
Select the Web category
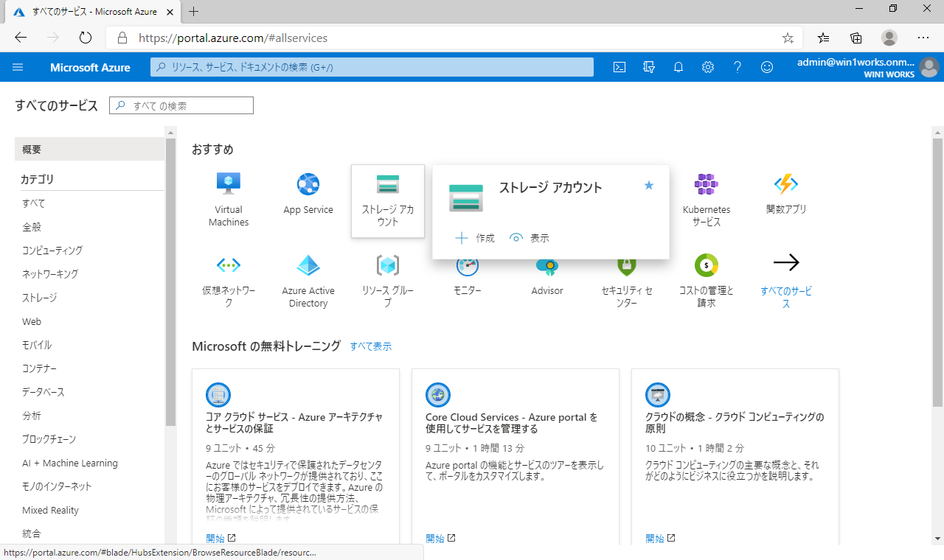point(32,321)
